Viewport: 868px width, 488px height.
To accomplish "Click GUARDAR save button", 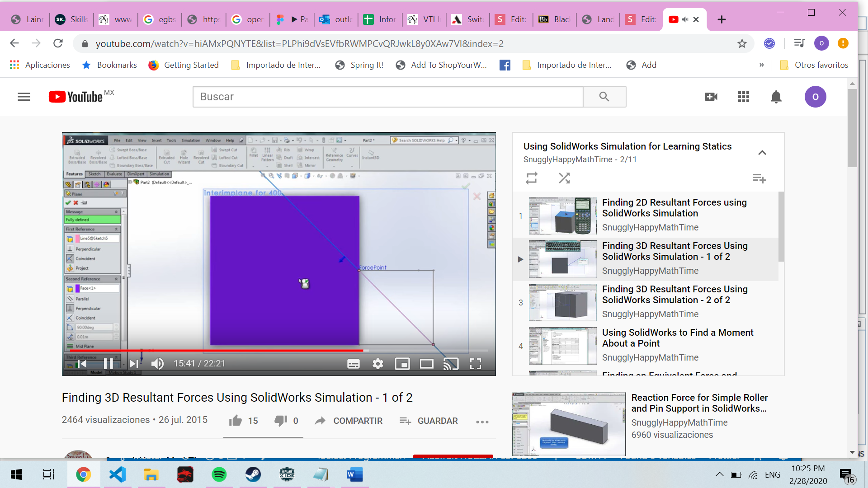I will click(x=429, y=421).
